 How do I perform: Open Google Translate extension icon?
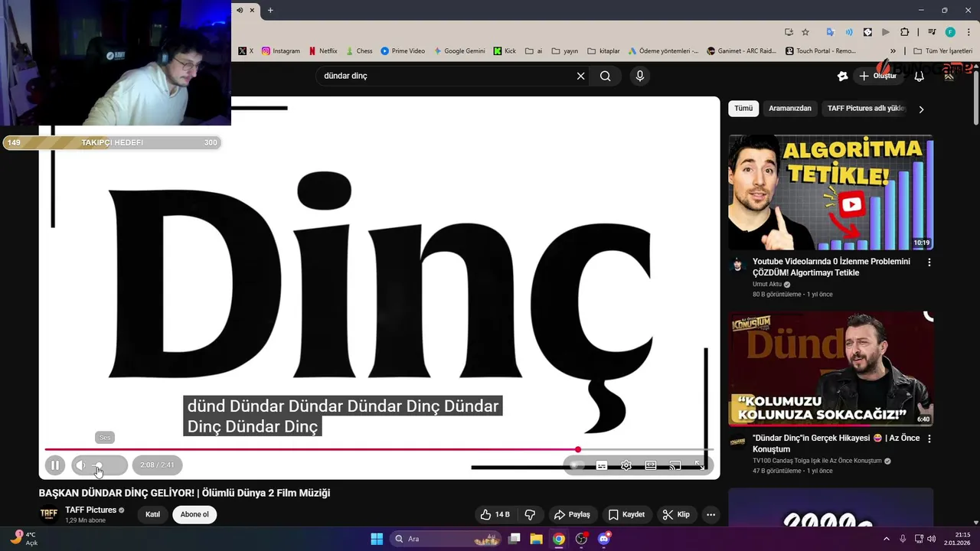(830, 32)
